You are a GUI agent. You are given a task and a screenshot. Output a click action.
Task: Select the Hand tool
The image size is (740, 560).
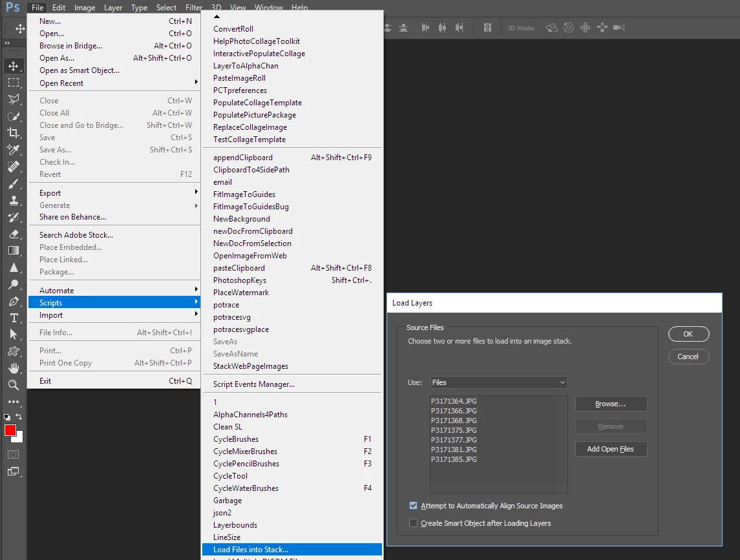pyautogui.click(x=14, y=368)
